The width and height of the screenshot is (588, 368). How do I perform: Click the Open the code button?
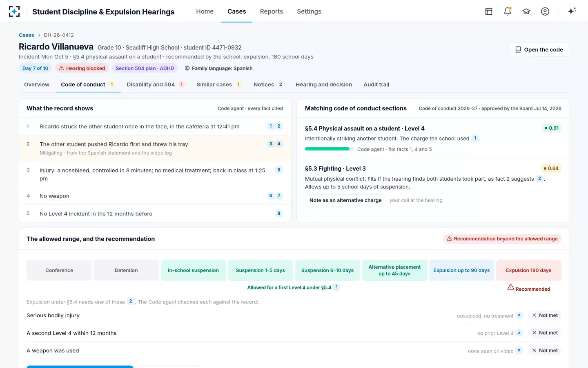[x=539, y=49]
